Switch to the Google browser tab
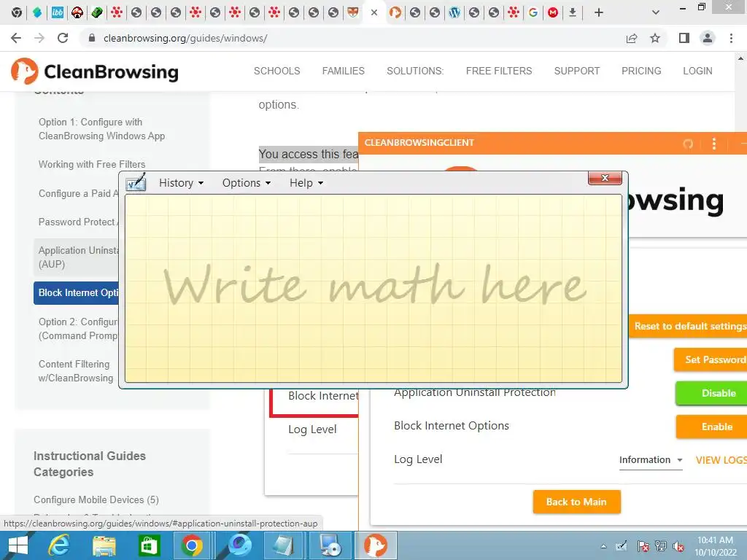Screen dimensions: 747x560 pos(533,12)
